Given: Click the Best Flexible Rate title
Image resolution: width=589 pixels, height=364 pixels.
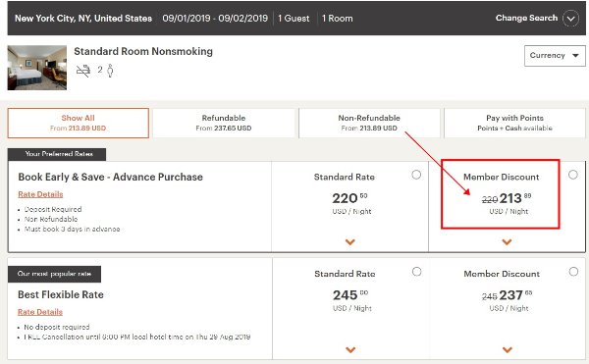Looking at the screenshot, I should 61,294.
